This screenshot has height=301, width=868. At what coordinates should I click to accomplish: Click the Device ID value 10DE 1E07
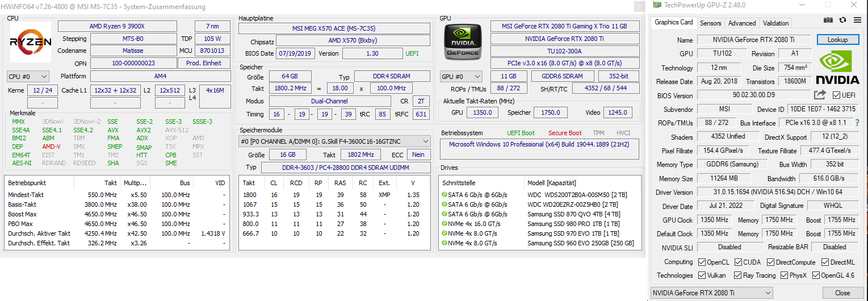822,109
